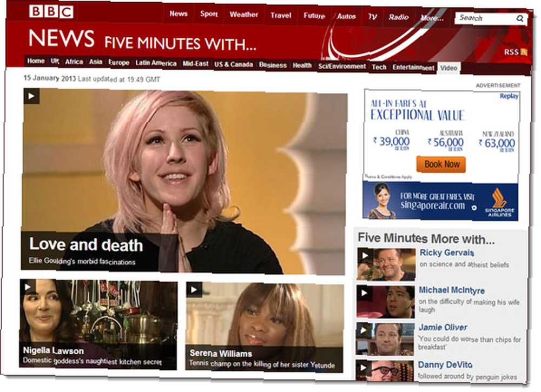The height and width of the screenshot is (392, 541).
Task: Open Sport in the top bar
Action: tap(208, 14)
